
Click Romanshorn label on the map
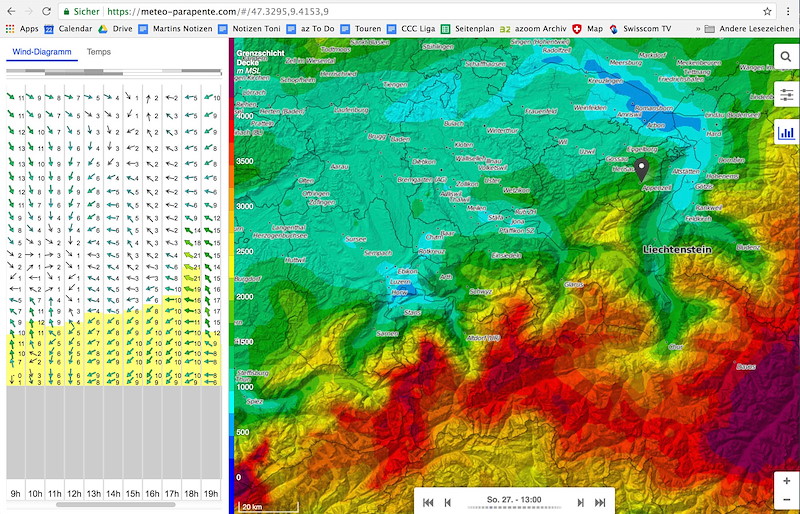point(655,108)
